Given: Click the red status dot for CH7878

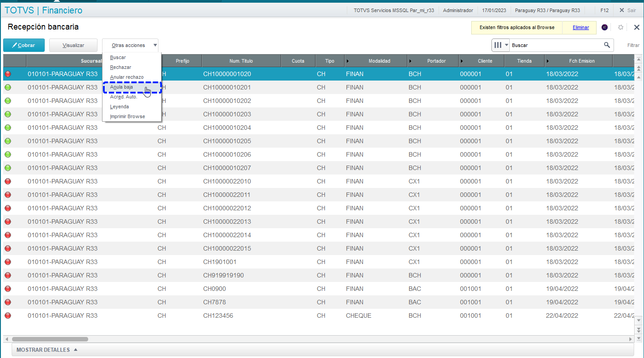Looking at the screenshot, I should coord(8,302).
